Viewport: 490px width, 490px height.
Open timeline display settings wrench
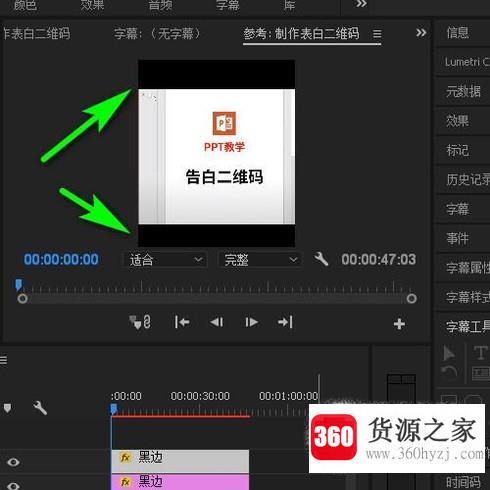[40, 408]
